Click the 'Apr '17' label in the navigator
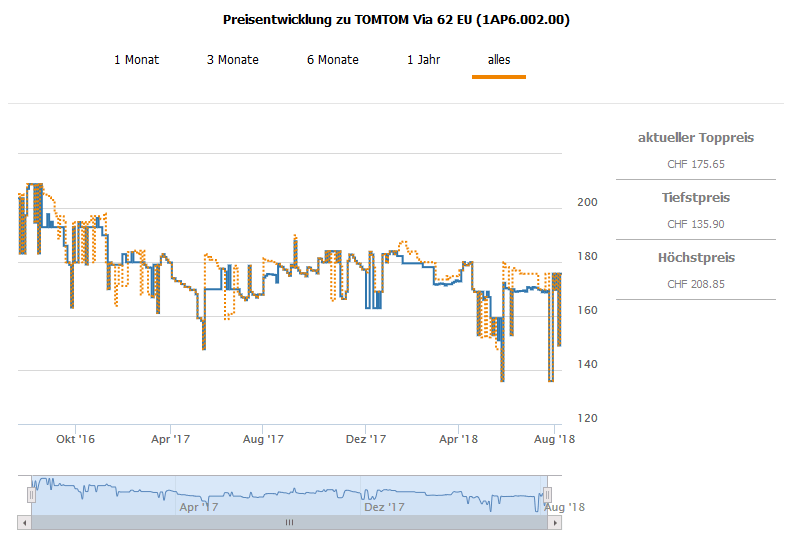 click(x=198, y=507)
